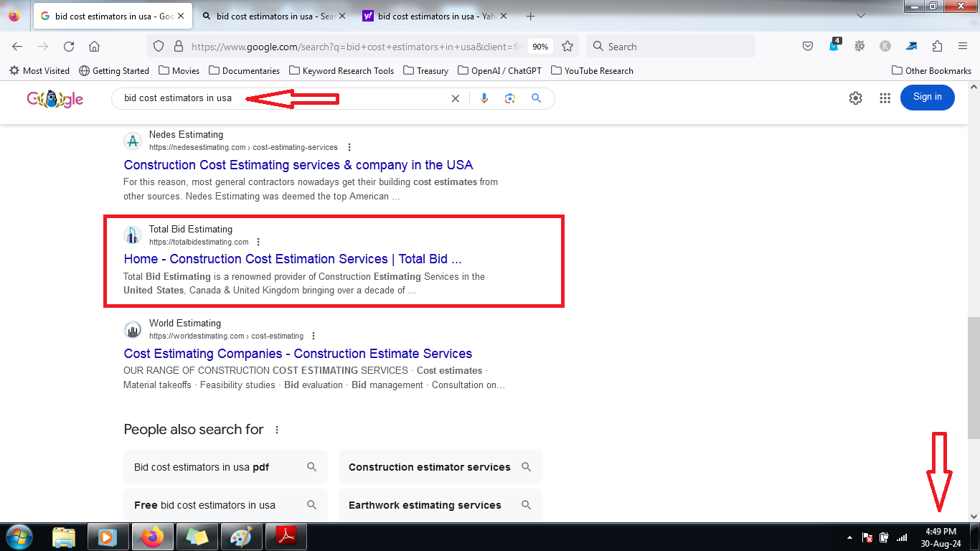Open Google Lens image search icon
The width and height of the screenshot is (980, 551).
pos(510,98)
